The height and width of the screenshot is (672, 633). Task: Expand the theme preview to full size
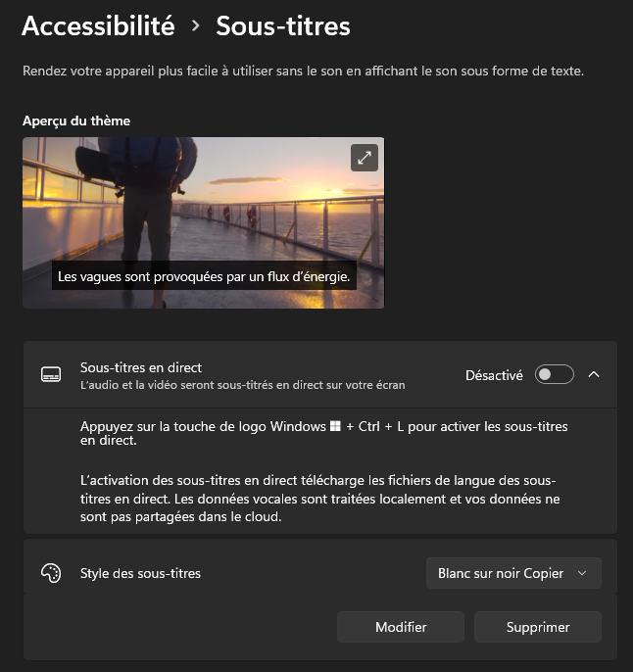pyautogui.click(x=365, y=158)
